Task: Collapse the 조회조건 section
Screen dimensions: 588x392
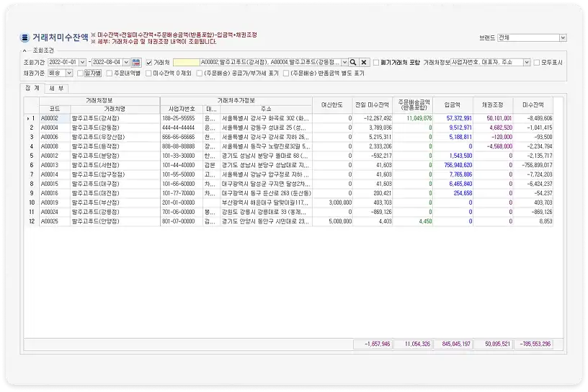Action: point(24,50)
